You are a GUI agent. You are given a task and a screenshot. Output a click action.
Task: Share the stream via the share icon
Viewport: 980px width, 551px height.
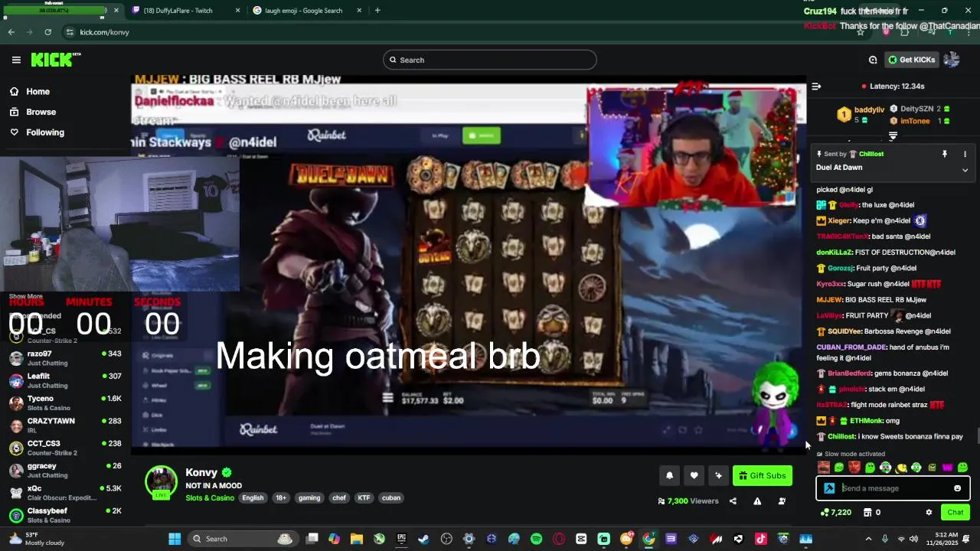point(733,501)
